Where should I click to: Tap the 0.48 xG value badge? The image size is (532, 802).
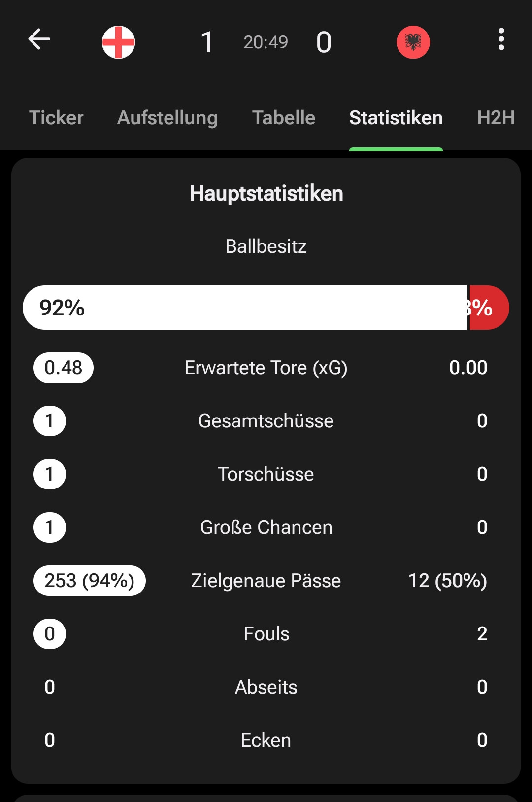point(64,368)
